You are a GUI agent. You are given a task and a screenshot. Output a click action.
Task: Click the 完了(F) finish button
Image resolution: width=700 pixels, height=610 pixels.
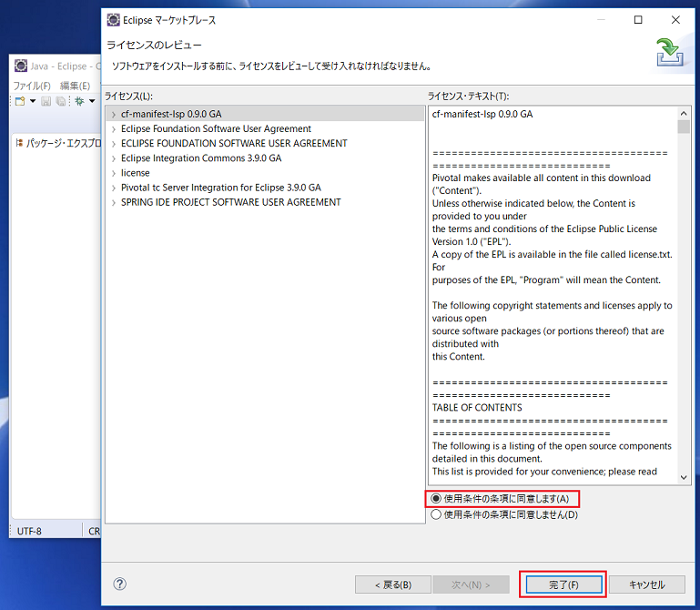[x=563, y=585]
